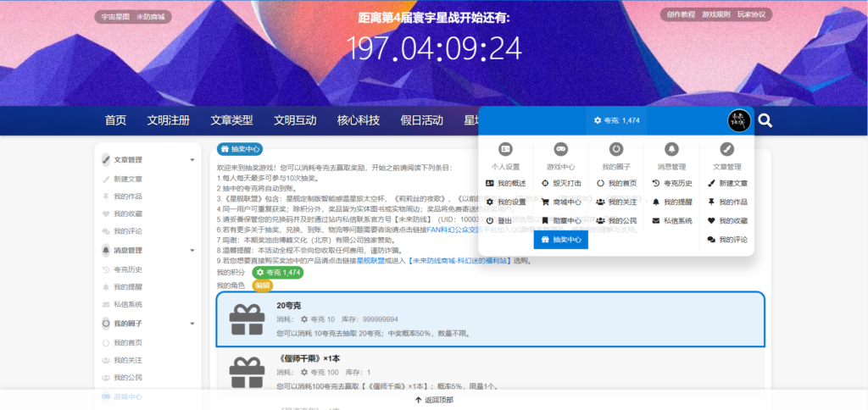Image resolution: width=868 pixels, height=410 pixels.
Task: Go to 首页 in the navigation bar
Action: 115,120
